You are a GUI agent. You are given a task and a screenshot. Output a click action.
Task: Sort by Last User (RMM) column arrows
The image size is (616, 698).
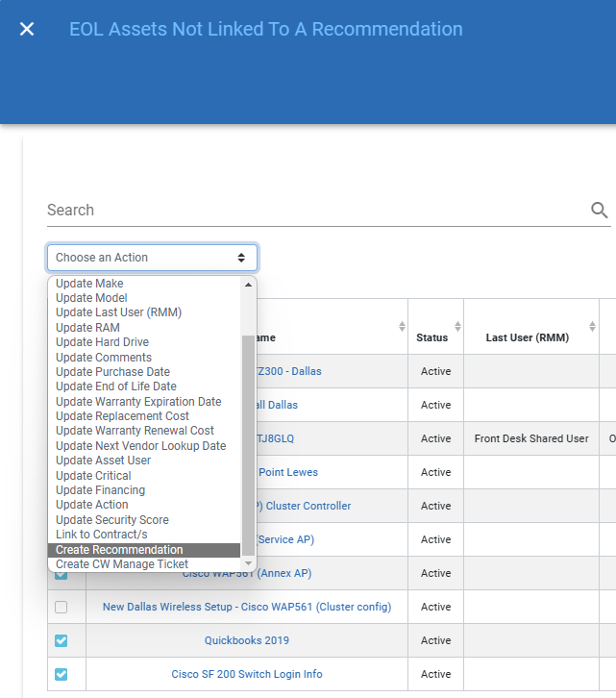(x=592, y=326)
